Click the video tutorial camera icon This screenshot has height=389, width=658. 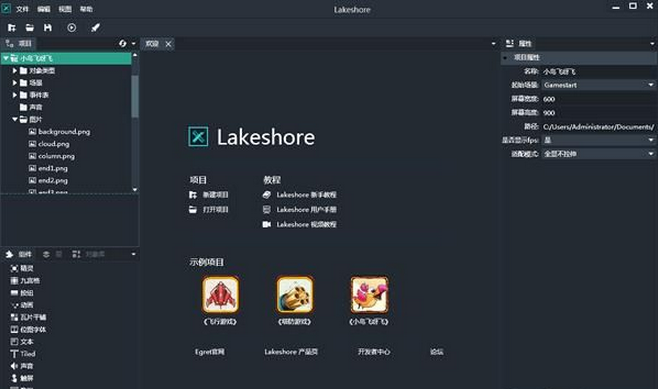266,225
